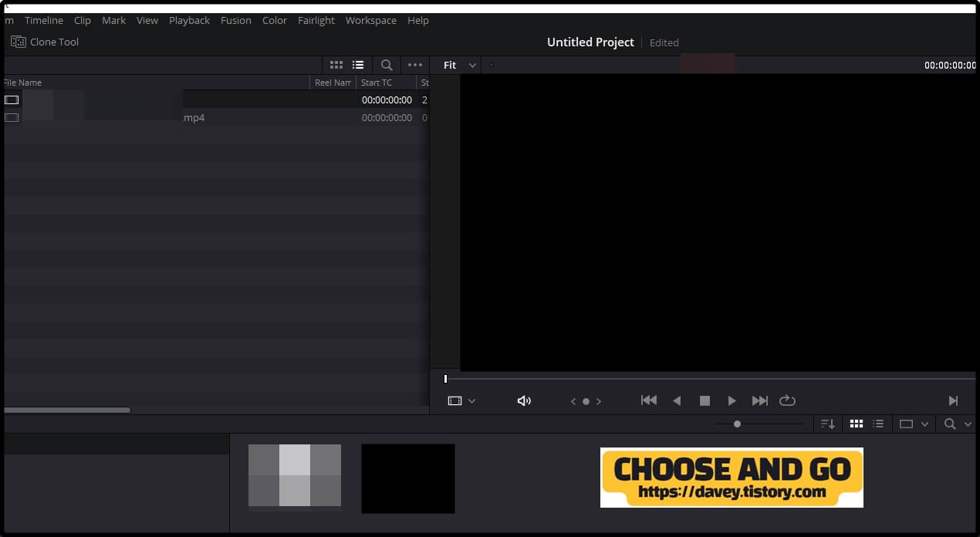Open the Fit zoom dropdown
Image resolution: width=980 pixels, height=537 pixels.
[460, 65]
